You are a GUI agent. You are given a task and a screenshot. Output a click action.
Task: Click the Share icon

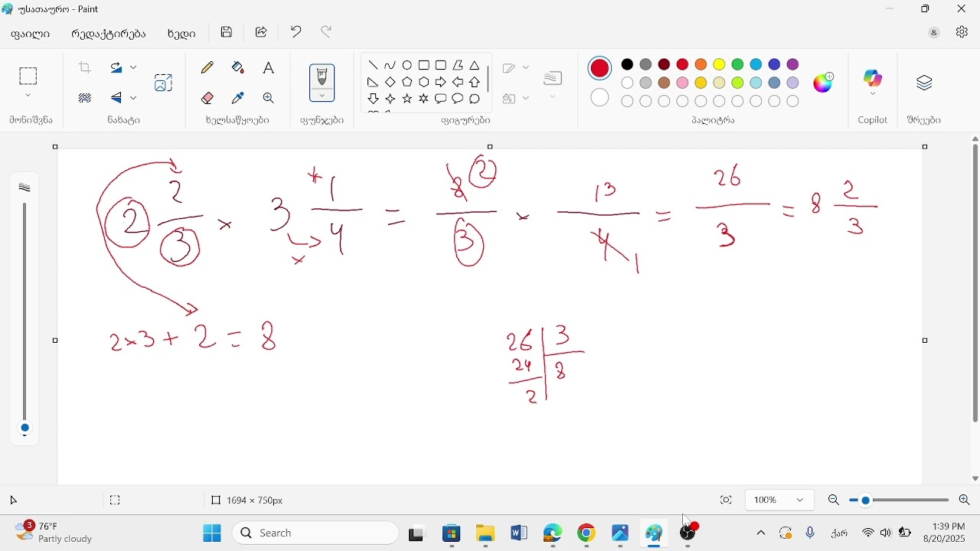(262, 33)
